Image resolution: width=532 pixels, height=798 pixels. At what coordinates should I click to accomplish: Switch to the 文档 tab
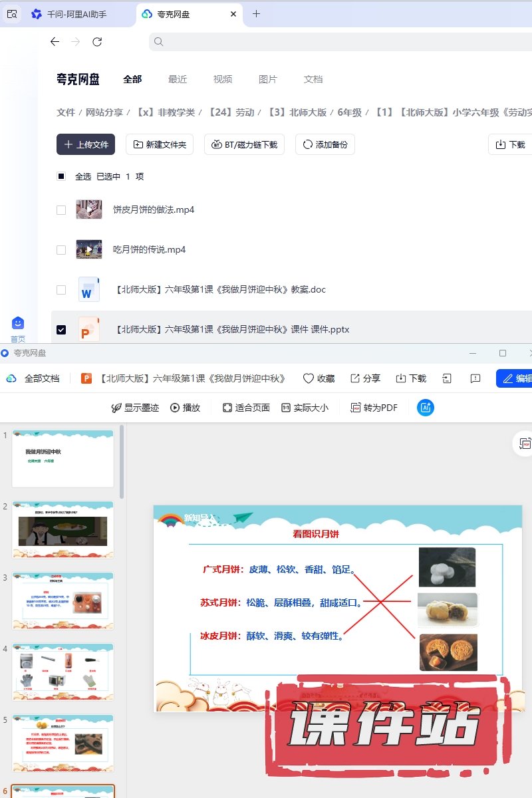pyautogui.click(x=313, y=79)
